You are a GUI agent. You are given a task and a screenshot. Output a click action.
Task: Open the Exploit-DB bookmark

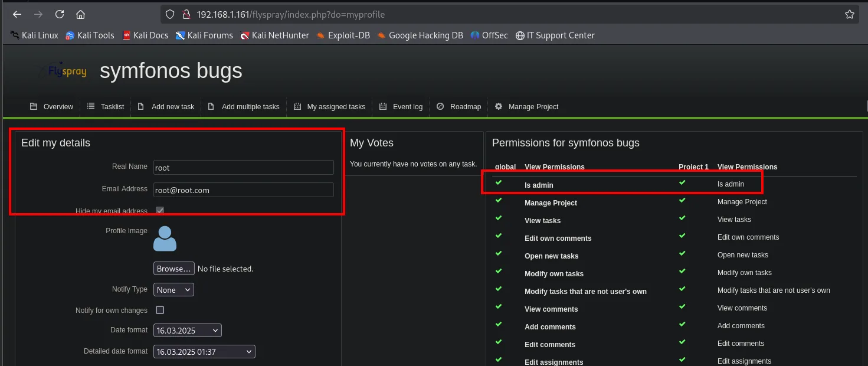(343, 35)
